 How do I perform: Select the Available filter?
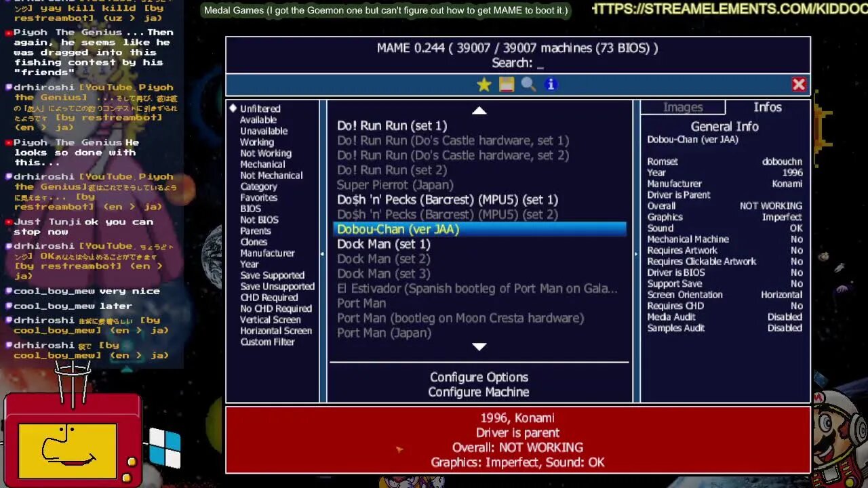coord(258,120)
